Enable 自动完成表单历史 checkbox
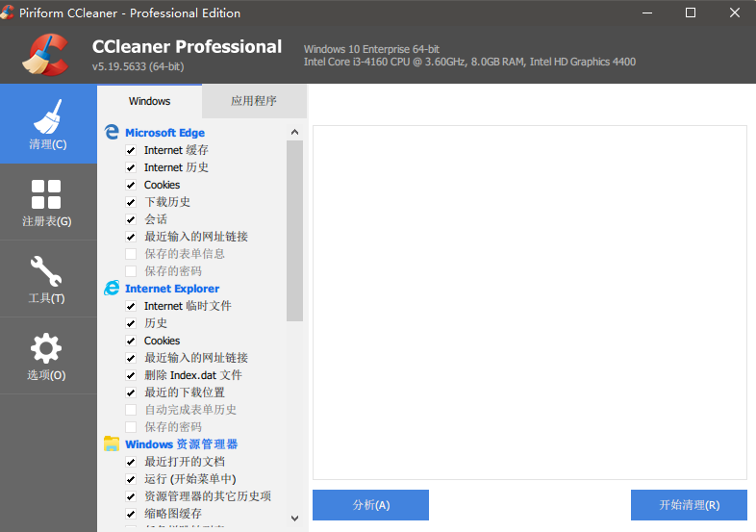The width and height of the screenshot is (756, 532). point(131,410)
